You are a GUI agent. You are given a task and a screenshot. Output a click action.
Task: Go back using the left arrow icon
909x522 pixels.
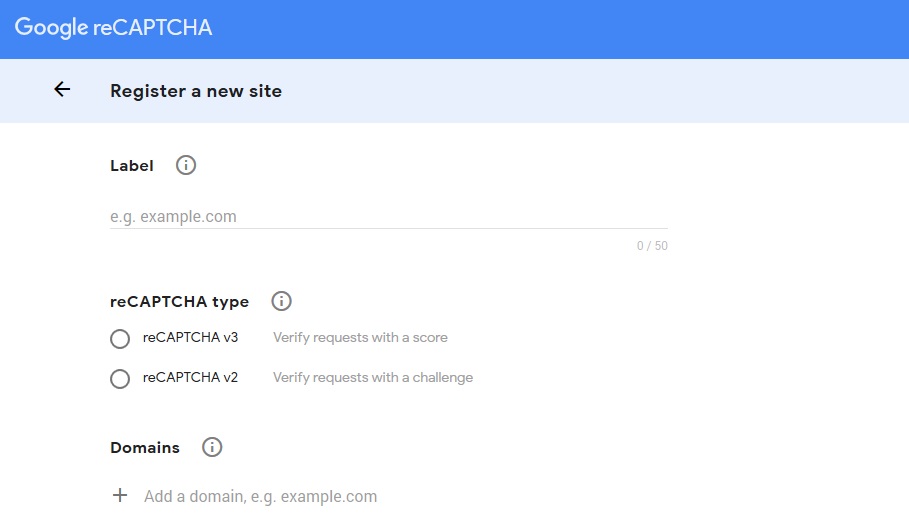pos(62,89)
